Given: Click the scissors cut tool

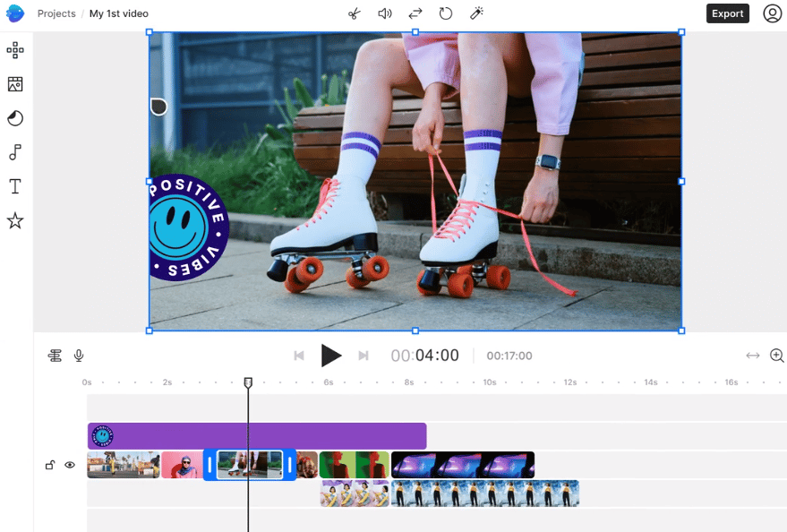Looking at the screenshot, I should pyautogui.click(x=355, y=13).
